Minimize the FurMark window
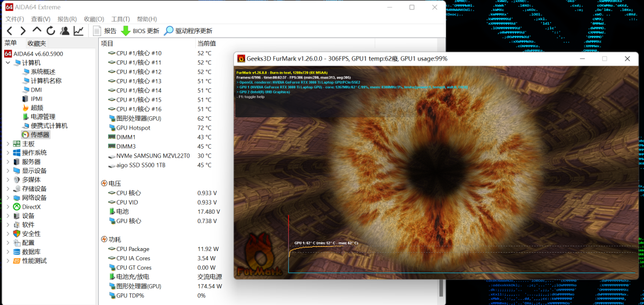This screenshot has height=305, width=644. pyautogui.click(x=583, y=59)
